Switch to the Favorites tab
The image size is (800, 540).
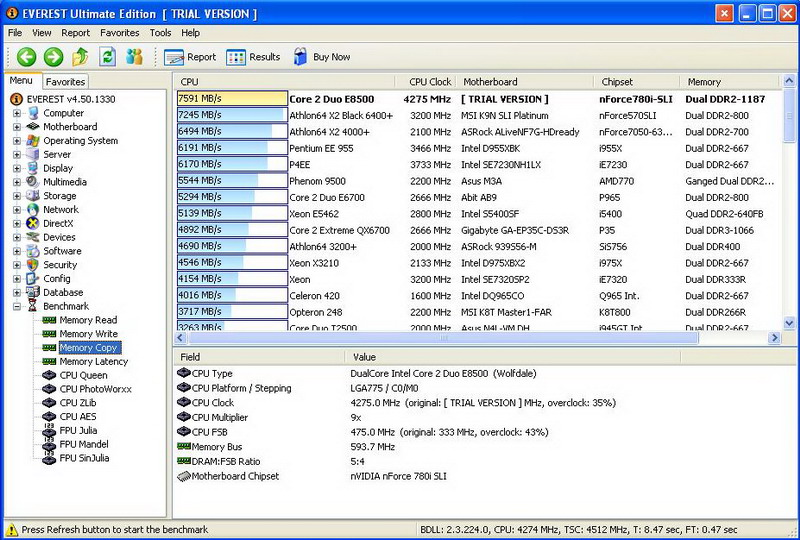click(65, 82)
